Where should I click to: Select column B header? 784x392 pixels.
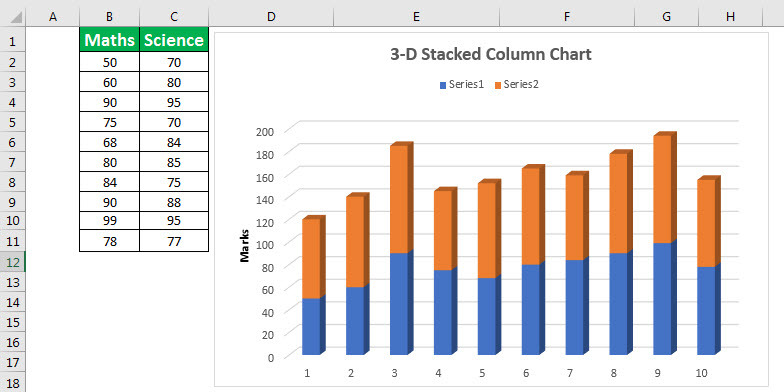(x=110, y=16)
